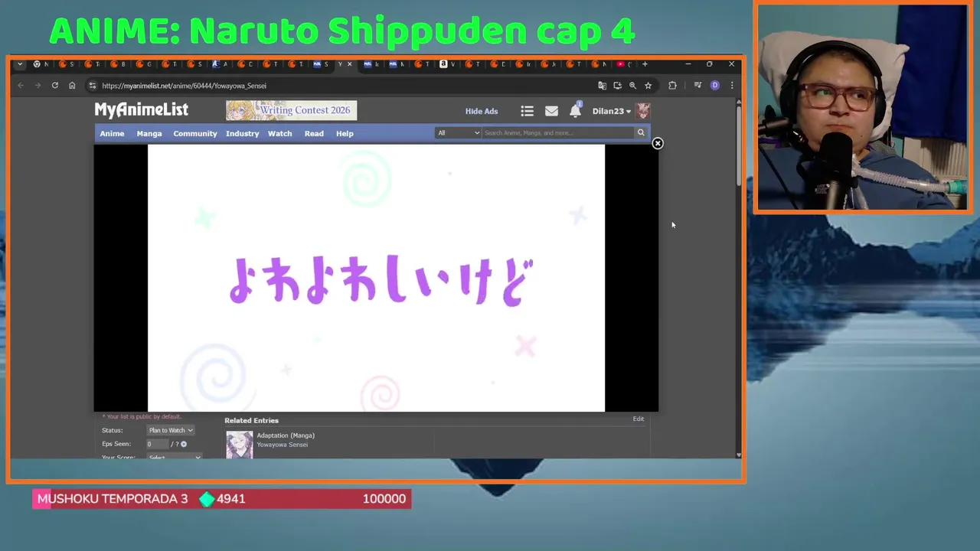Click the browser forward arrow
This screenshot has width=980, height=551.
[38, 86]
